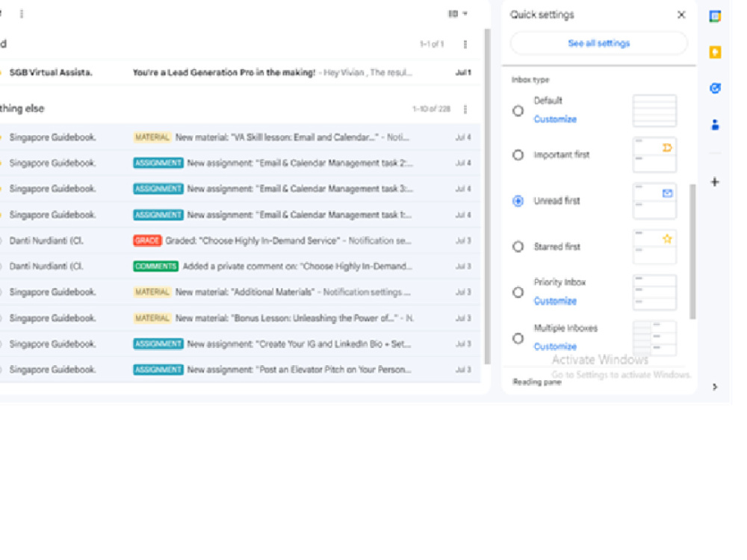
Task: Select Unread first inbox type
Action: (x=518, y=200)
